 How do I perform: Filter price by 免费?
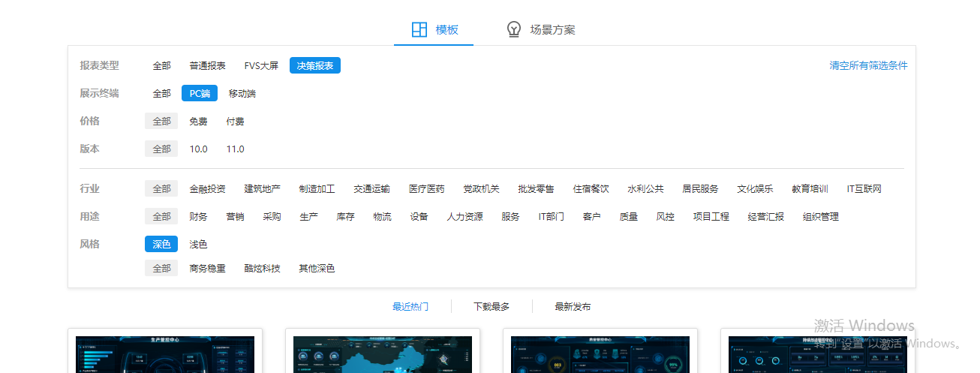(198, 121)
